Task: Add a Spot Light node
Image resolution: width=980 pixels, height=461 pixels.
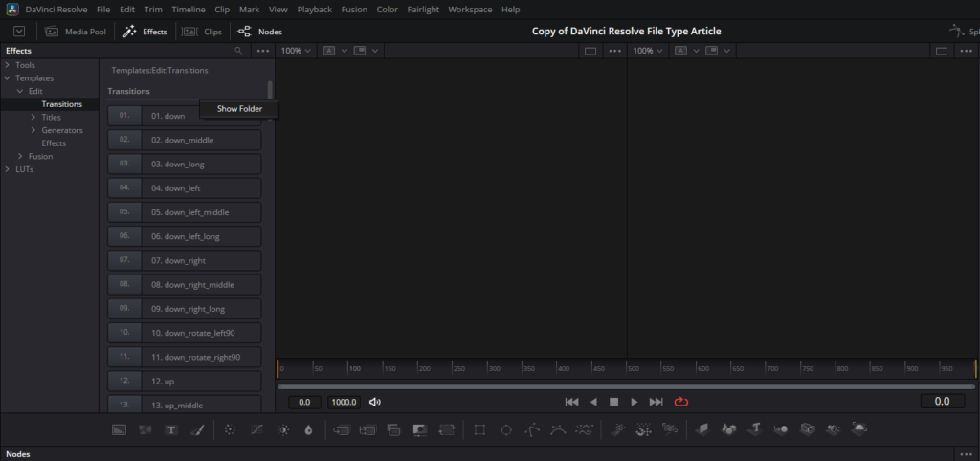Action: pyautogui.click(x=834, y=429)
